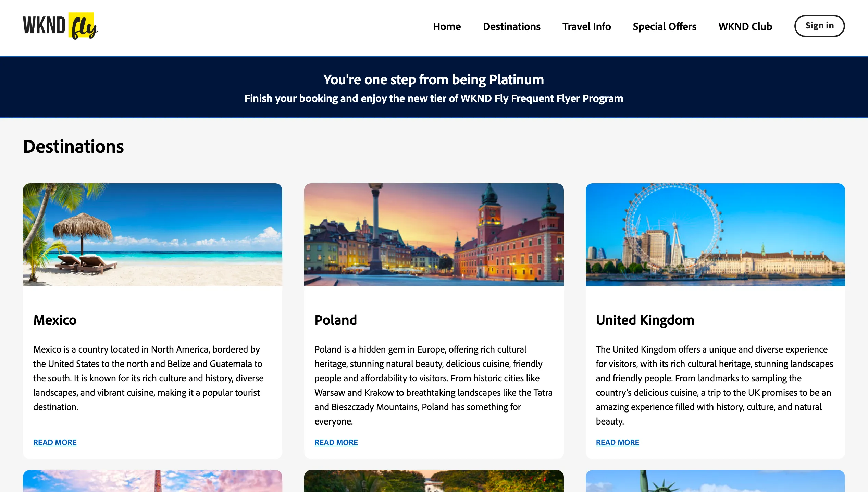Read more about Mexico
The width and height of the screenshot is (868, 492).
[x=55, y=442]
